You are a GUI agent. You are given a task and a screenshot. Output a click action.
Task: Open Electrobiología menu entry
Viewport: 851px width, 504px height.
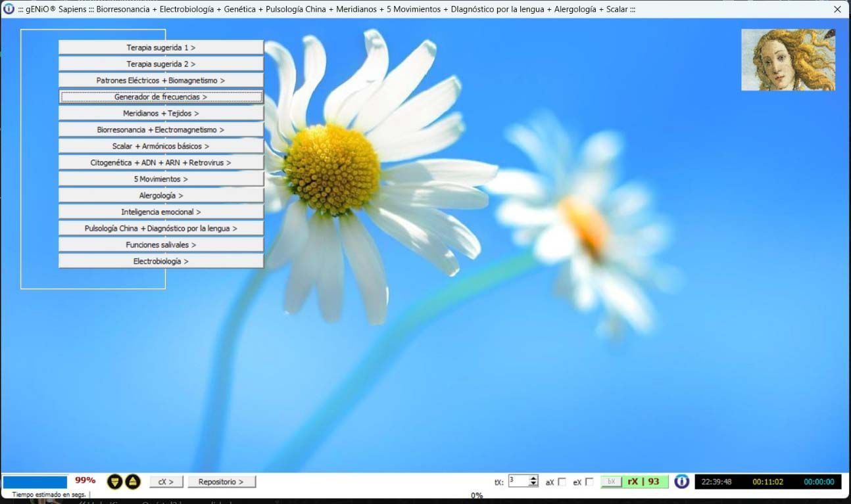click(161, 261)
